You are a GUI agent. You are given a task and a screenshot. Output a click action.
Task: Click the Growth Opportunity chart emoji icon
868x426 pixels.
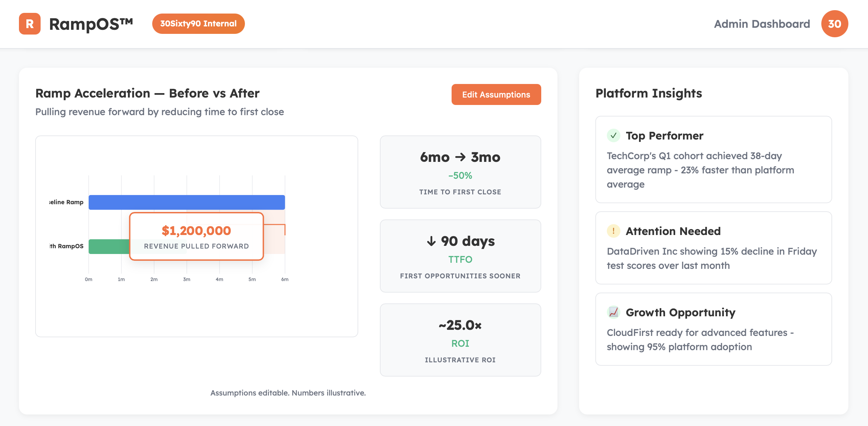[613, 312]
